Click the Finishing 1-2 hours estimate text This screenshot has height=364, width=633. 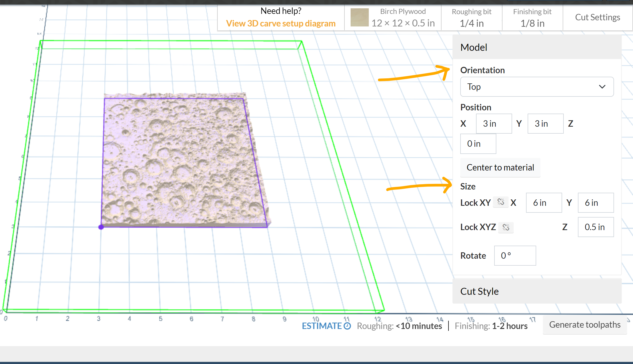(491, 326)
